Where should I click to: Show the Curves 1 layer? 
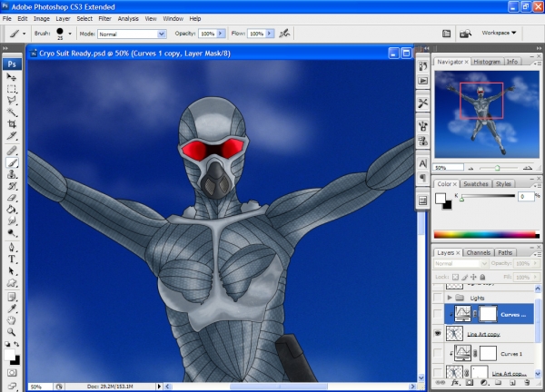point(438,354)
